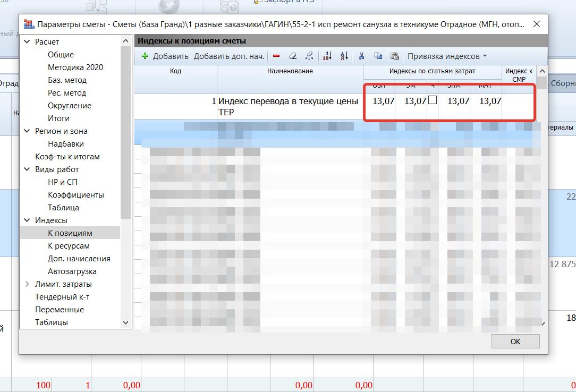The width and height of the screenshot is (576, 392).
Task: Click the Индексы по статьям затрат header
Action: 433,71
